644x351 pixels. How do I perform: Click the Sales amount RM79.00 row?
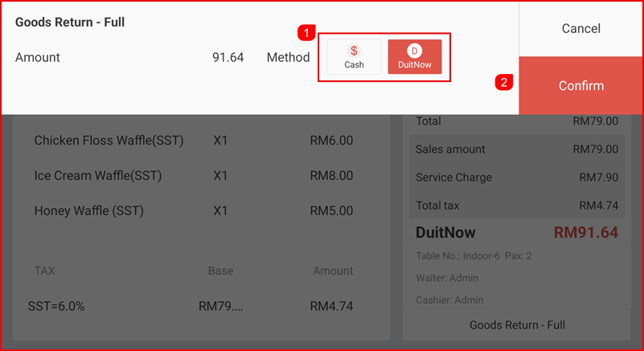pyautogui.click(x=516, y=149)
